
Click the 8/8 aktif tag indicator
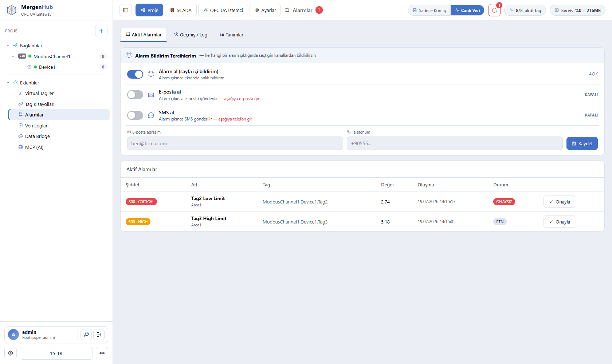[525, 10]
